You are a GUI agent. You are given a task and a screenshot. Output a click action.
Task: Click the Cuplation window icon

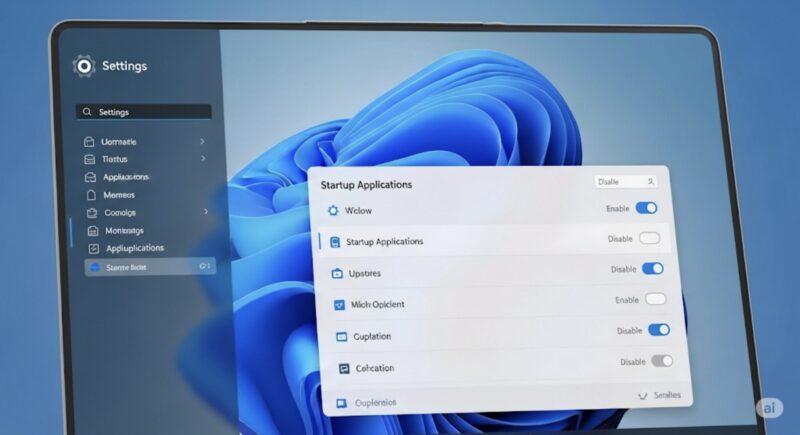click(341, 337)
